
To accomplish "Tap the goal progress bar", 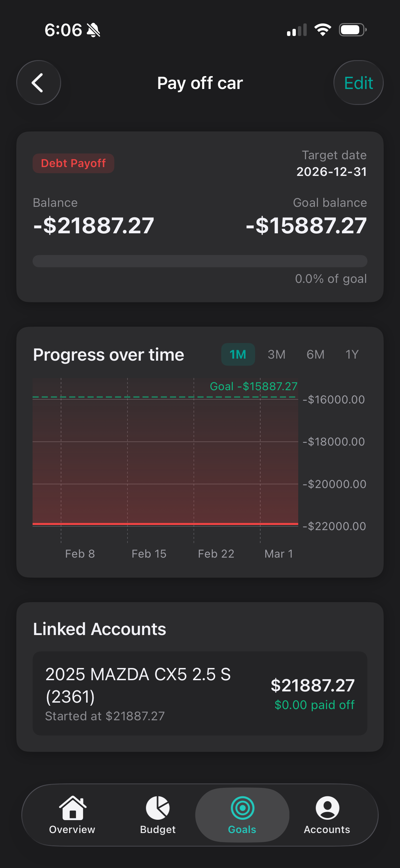I will click(200, 261).
